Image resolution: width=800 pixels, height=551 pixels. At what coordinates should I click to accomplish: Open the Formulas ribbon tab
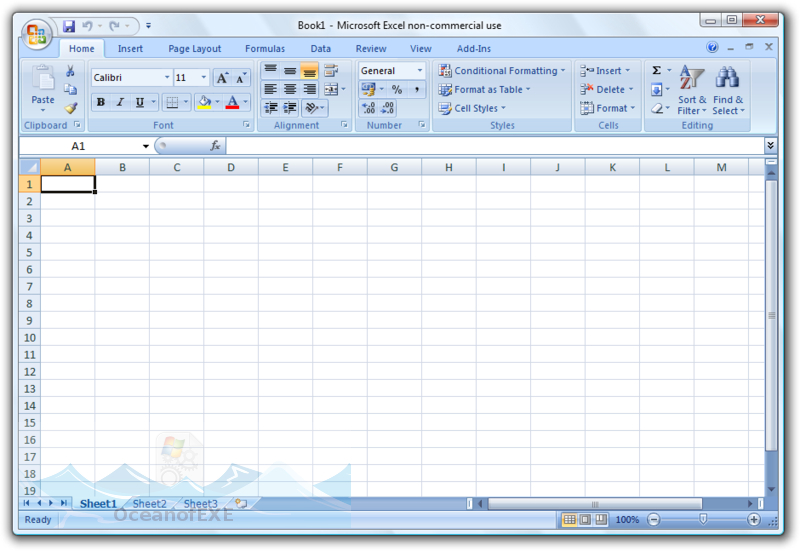tap(265, 49)
